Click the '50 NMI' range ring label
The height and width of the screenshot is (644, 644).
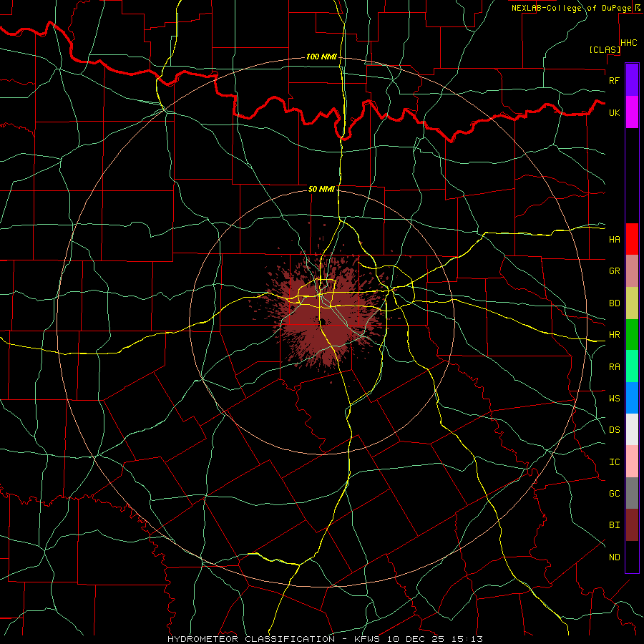(x=321, y=189)
